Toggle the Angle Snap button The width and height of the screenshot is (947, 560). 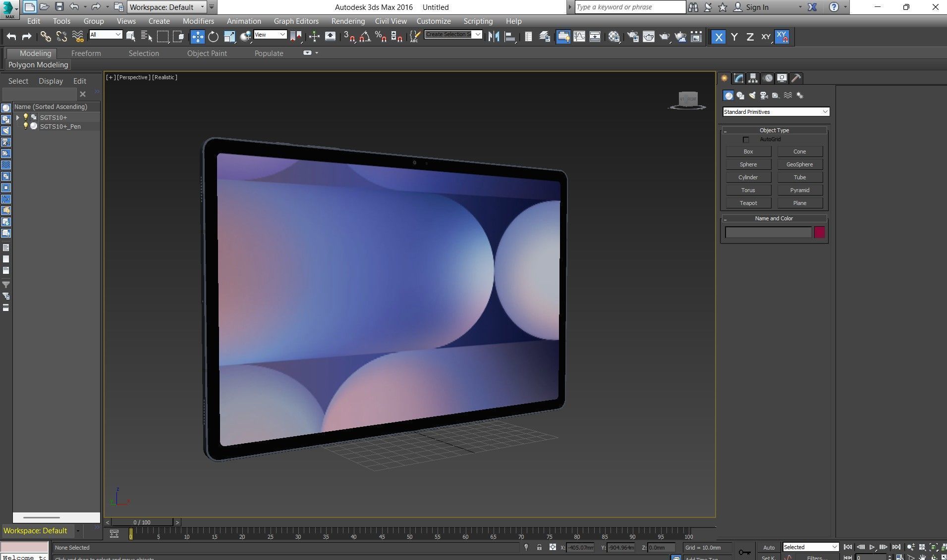pos(365,36)
